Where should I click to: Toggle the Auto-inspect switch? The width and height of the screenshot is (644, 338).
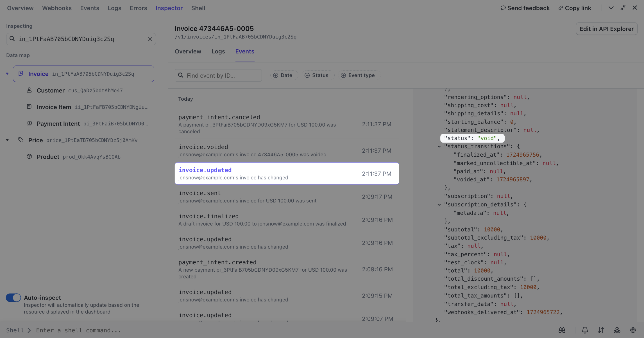pyautogui.click(x=13, y=298)
